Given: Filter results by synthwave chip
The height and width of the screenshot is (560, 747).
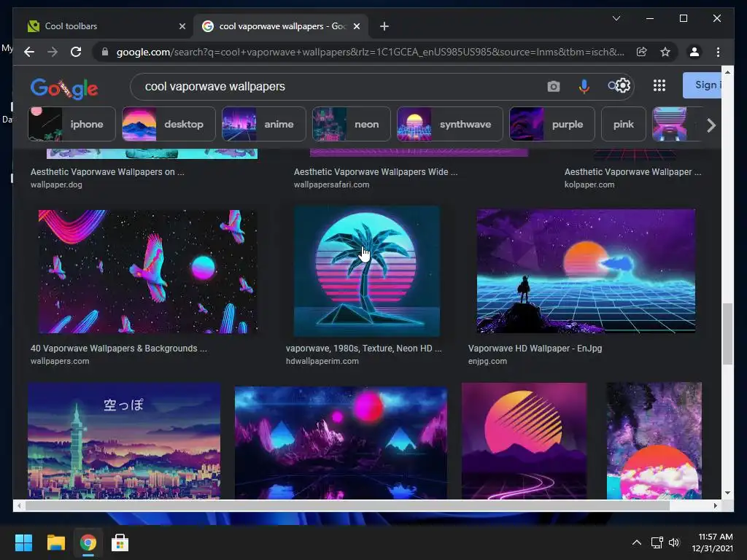Looking at the screenshot, I should pos(449,124).
